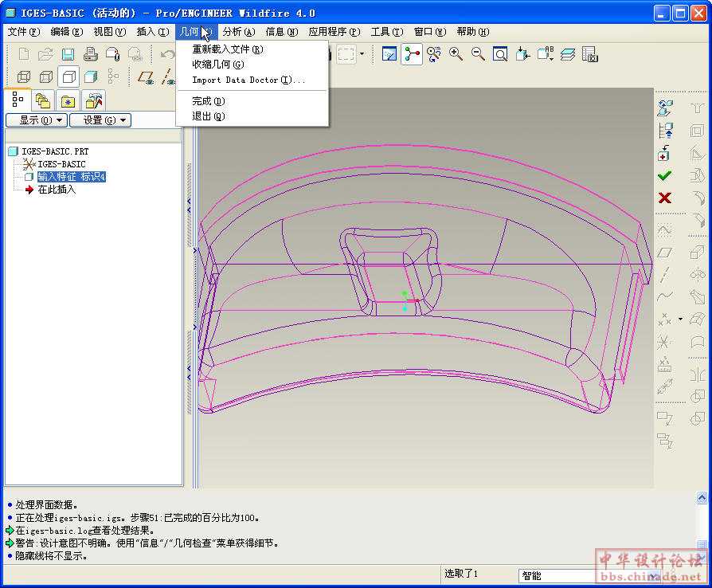
Task: Click the red X to cancel
Action: tap(665, 198)
